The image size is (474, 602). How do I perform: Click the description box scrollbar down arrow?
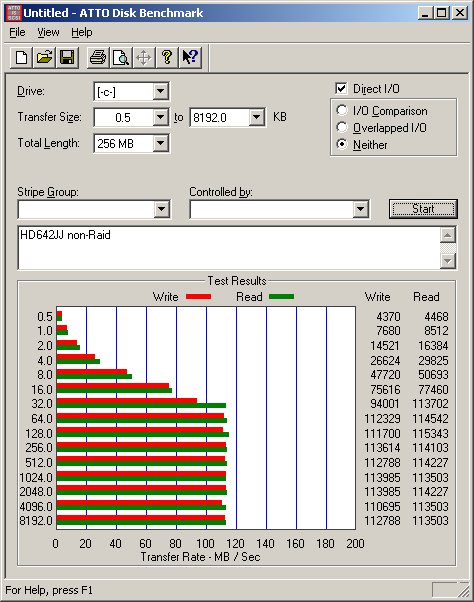448,261
